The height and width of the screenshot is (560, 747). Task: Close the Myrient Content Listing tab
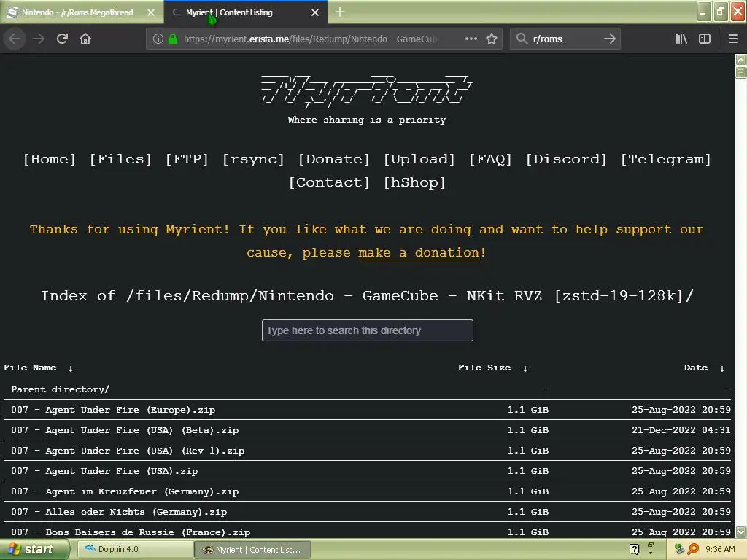coord(315,12)
